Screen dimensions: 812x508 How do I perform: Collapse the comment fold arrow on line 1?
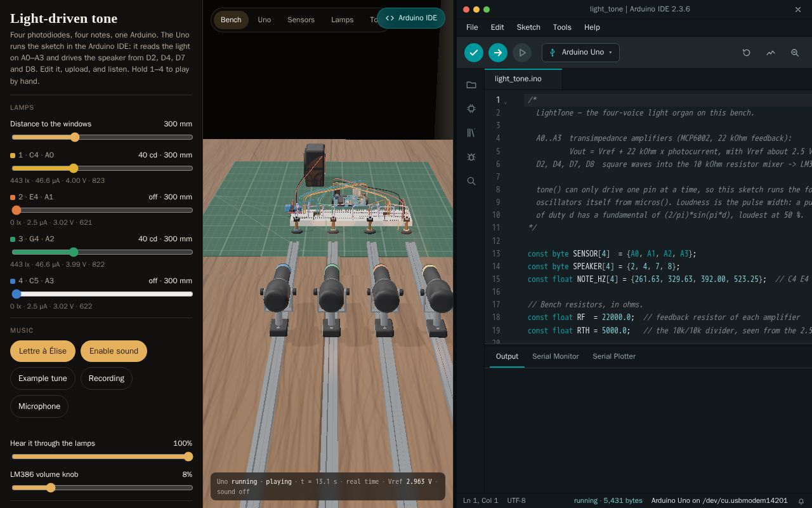coord(506,101)
